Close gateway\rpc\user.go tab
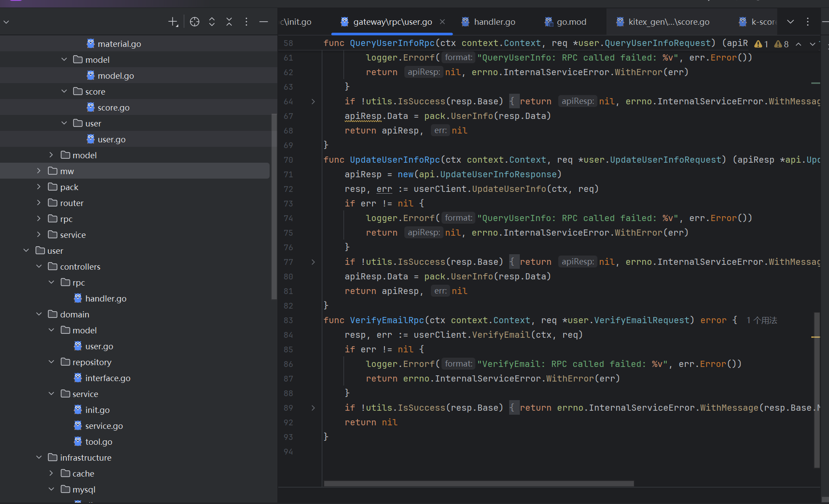 (442, 22)
